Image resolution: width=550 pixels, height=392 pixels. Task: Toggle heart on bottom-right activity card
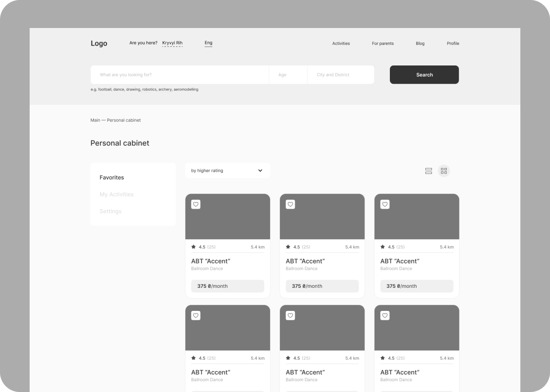pyautogui.click(x=385, y=315)
